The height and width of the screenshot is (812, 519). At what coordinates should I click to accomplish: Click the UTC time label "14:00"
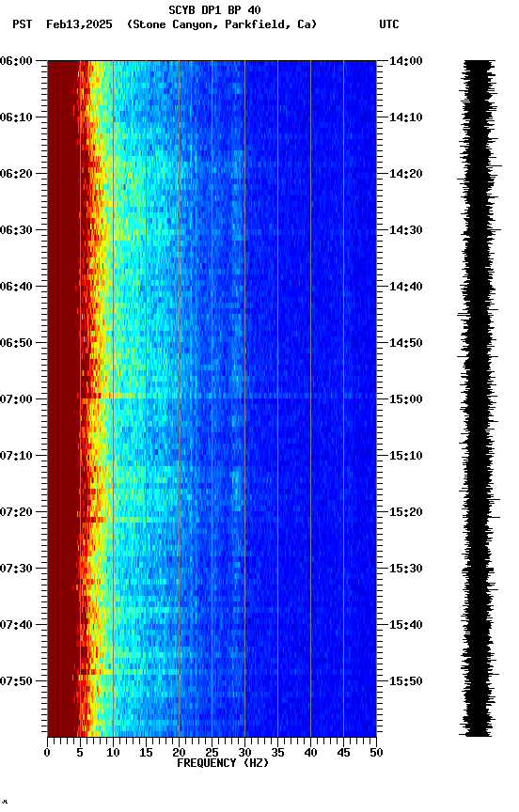(x=406, y=61)
